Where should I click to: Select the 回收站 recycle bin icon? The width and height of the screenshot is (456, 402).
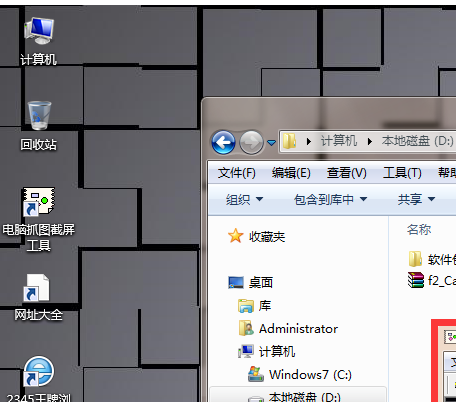coord(39,116)
